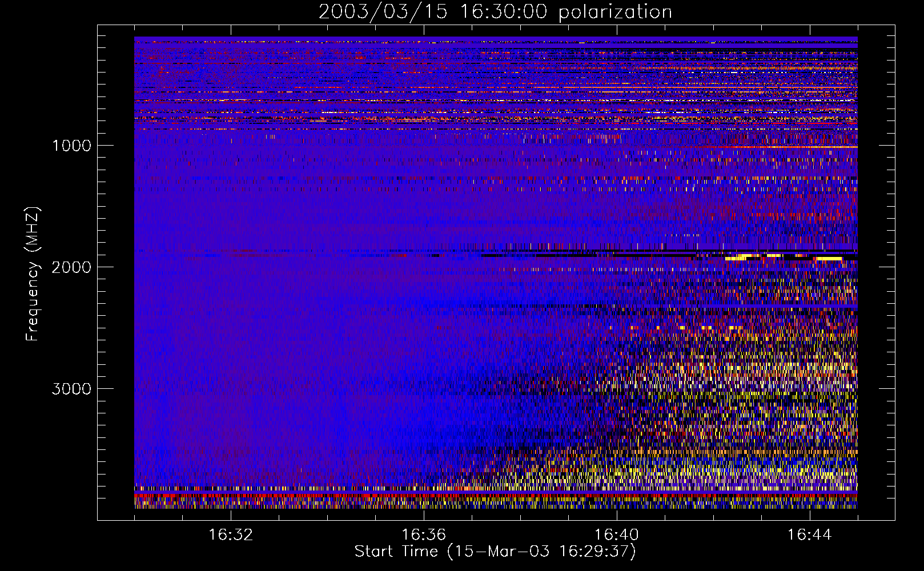
Task: Select the 16:40 time tick label
Action: [617, 535]
